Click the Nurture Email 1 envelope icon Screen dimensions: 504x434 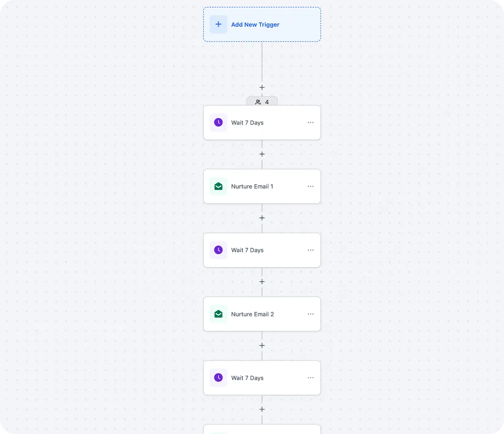(219, 186)
